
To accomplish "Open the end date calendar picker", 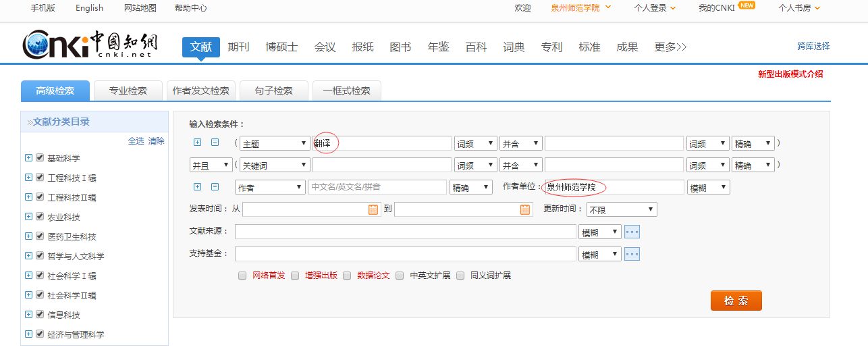I will coord(525,209).
